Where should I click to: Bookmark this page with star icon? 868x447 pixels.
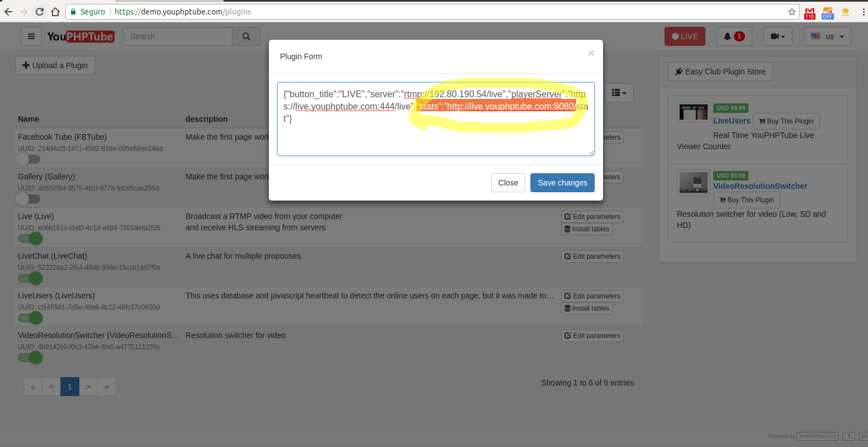791,12
